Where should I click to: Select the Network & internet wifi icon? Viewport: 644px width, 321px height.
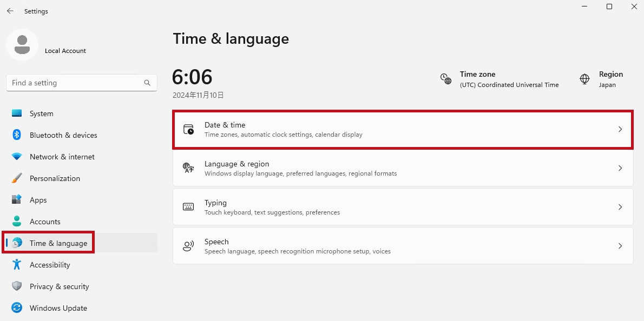(17, 157)
